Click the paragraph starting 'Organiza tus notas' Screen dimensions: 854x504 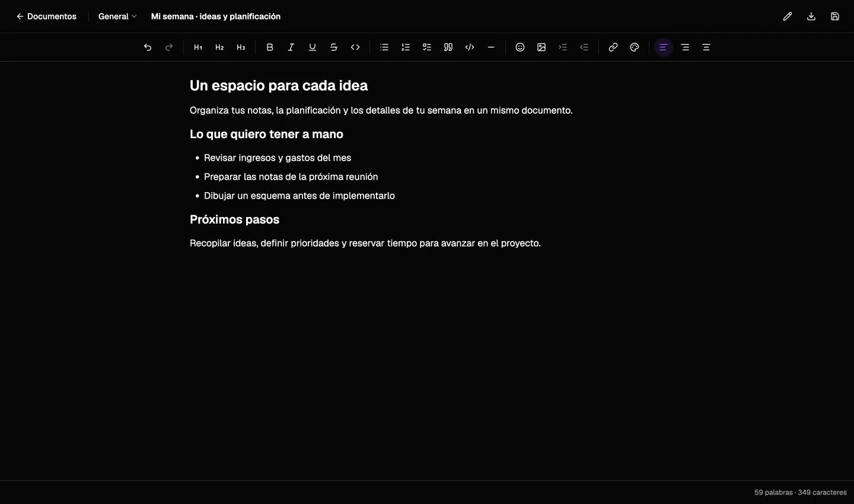point(381,110)
